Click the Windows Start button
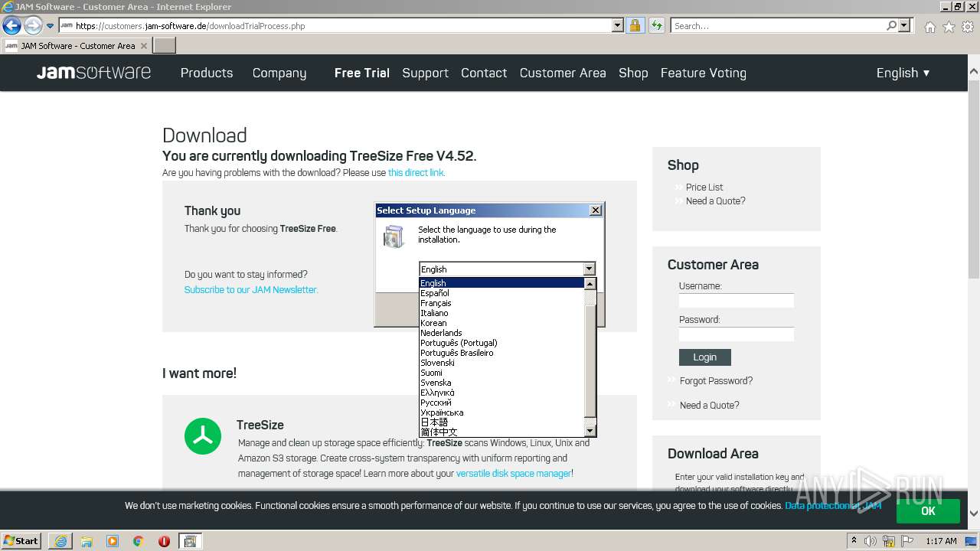Viewport: 980px width, 551px height. click(x=21, y=541)
